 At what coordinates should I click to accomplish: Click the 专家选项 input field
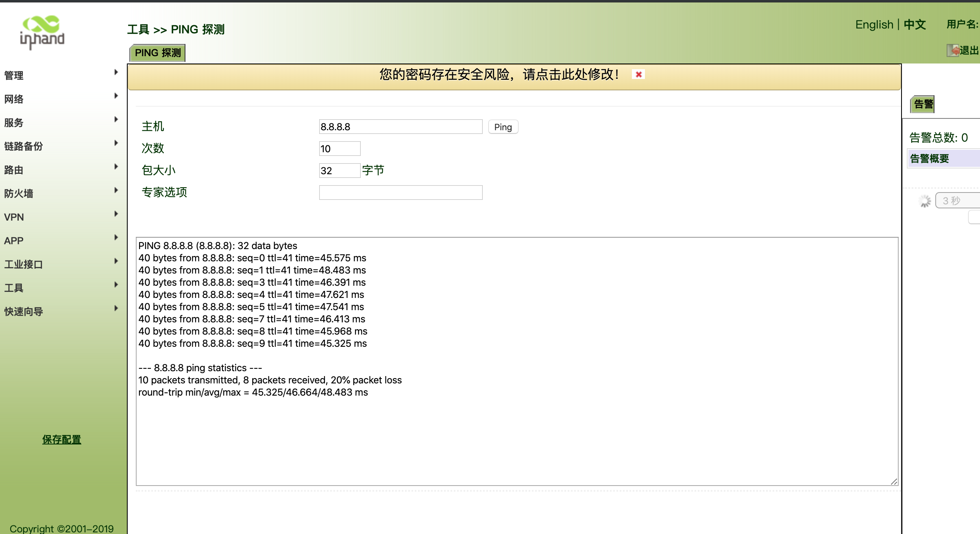tap(400, 193)
